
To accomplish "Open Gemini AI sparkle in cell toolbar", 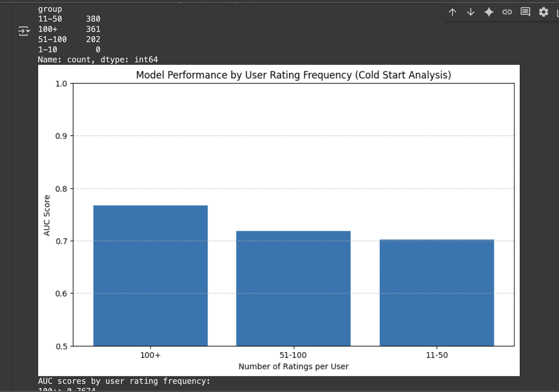I will tap(489, 12).
